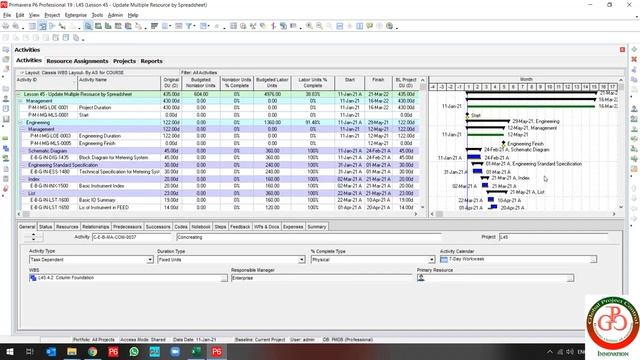Click the Zoom Out magnifier icon
The height and width of the screenshot is (360, 640).
pyautogui.click(x=319, y=26)
